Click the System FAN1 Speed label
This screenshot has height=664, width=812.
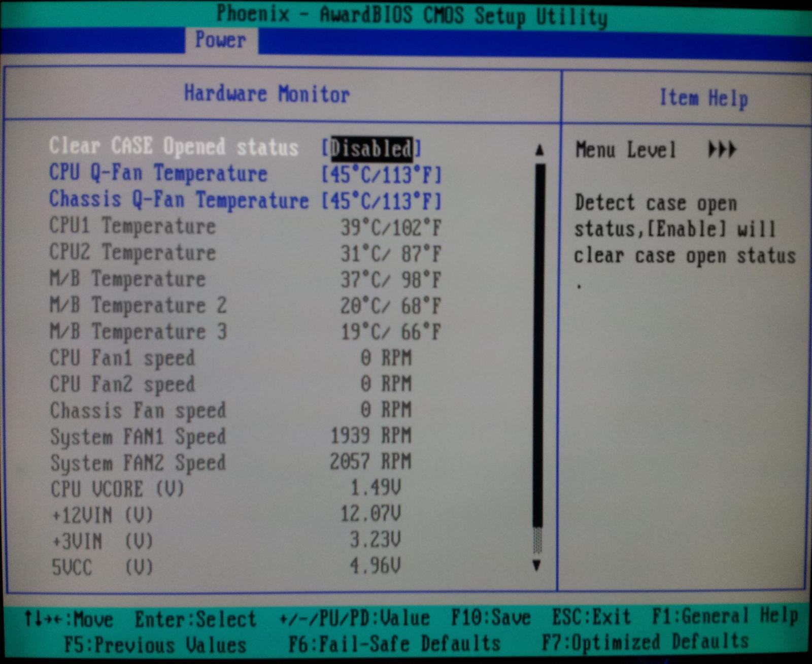[138, 437]
